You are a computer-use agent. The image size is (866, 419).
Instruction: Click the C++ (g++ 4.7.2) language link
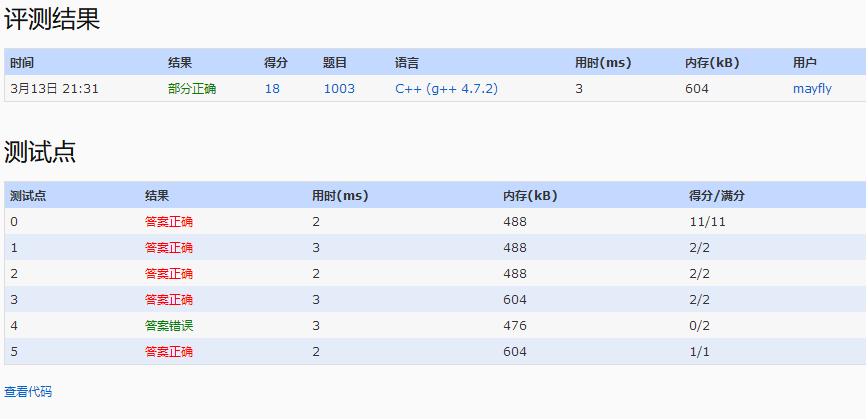446,89
